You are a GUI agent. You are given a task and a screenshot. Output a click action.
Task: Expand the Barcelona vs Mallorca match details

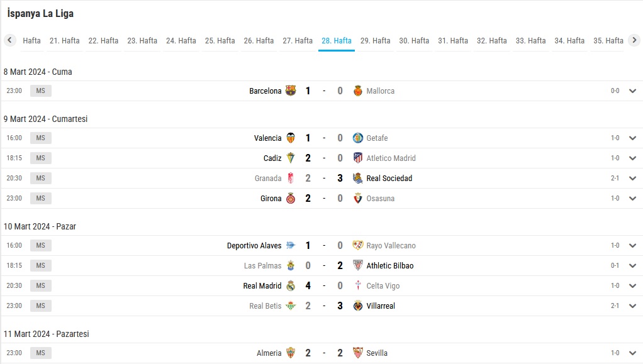(x=633, y=91)
